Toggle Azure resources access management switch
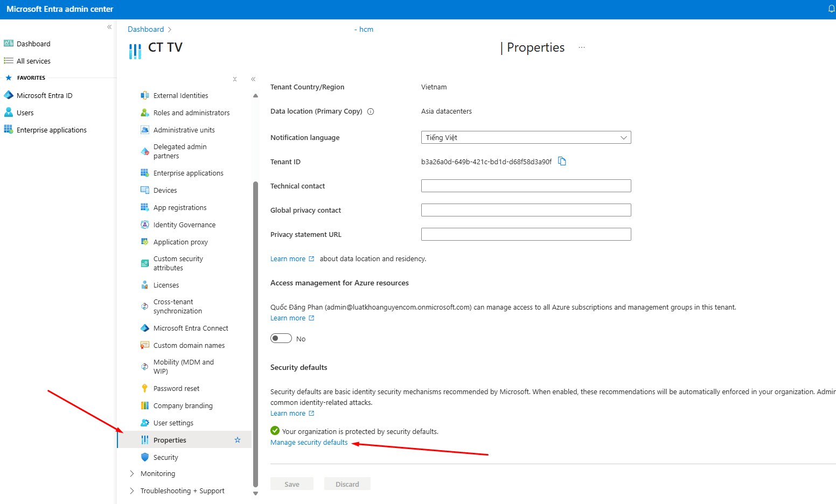The height and width of the screenshot is (504, 836). coord(281,338)
